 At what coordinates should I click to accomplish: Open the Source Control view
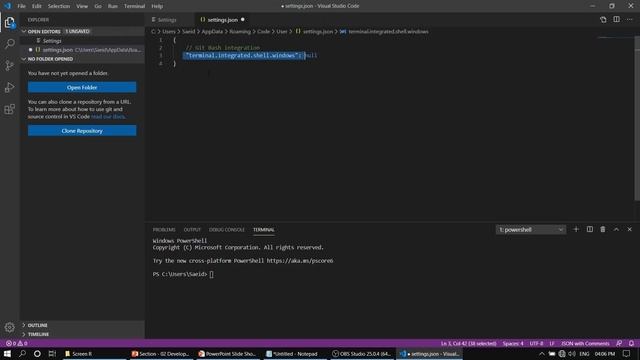click(x=9, y=65)
